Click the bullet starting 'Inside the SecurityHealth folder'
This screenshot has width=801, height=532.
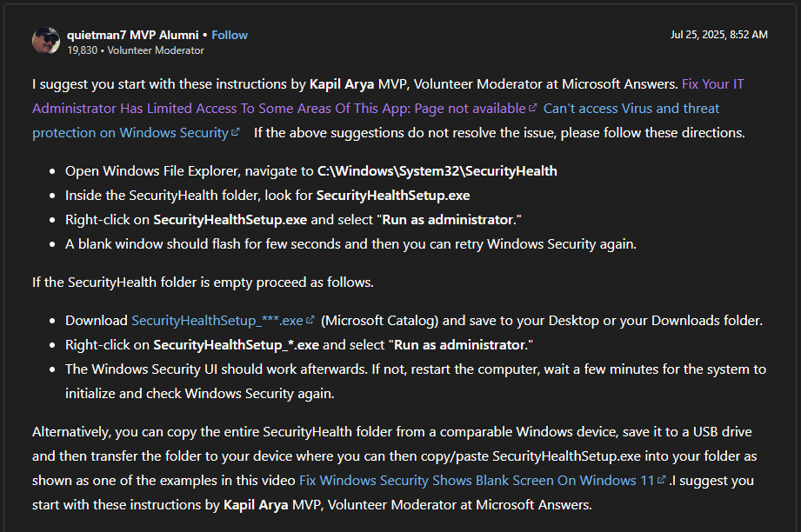tap(268, 196)
